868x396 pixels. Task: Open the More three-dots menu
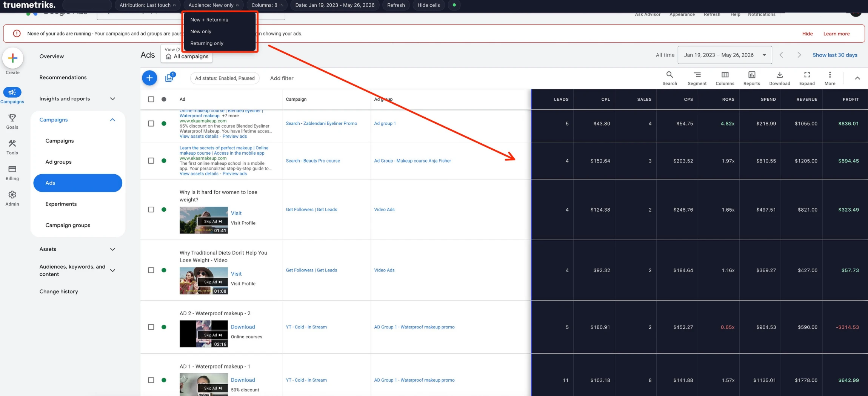pos(830,75)
